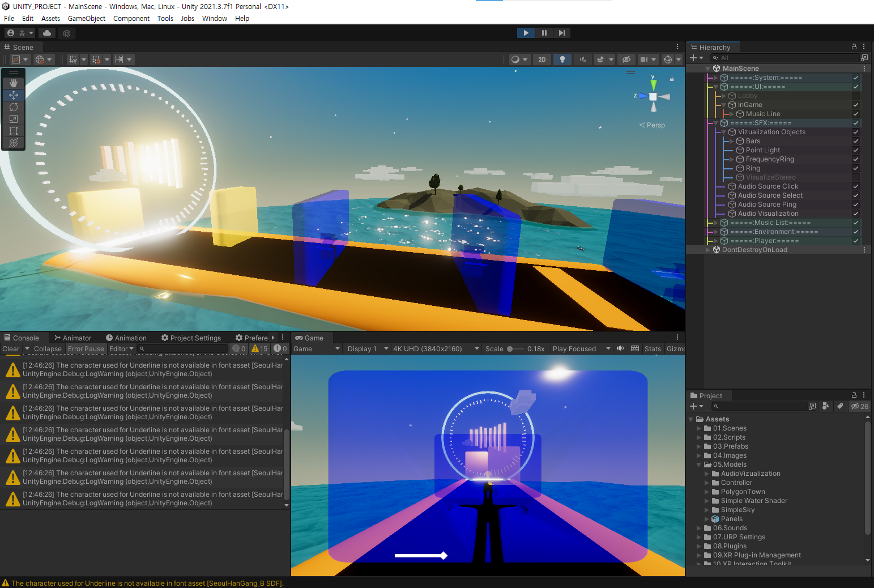Lock the Project panel

coord(854,395)
